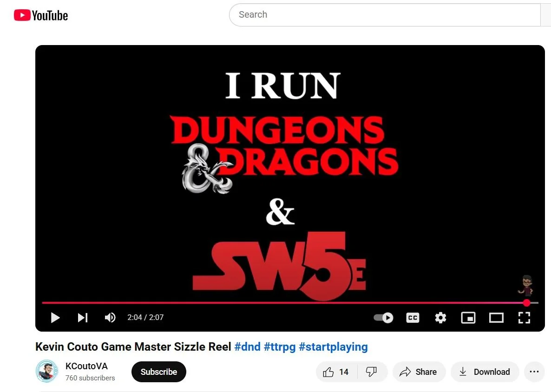Visit the KCoutoVA channel name
Viewport: 551px width, 392px height.
coord(86,366)
